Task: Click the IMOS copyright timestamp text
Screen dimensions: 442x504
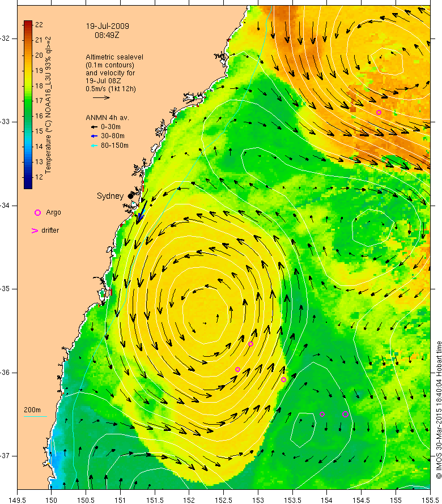Action: (439, 410)
